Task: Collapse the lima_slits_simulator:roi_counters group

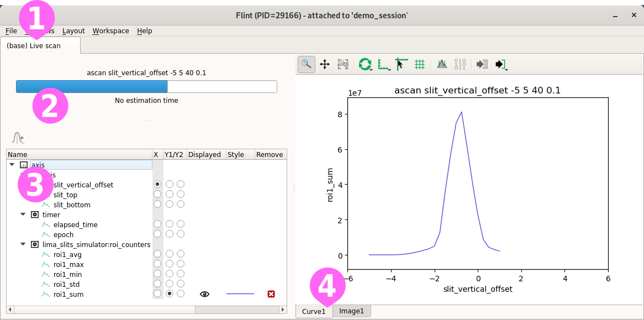Action: [23, 244]
